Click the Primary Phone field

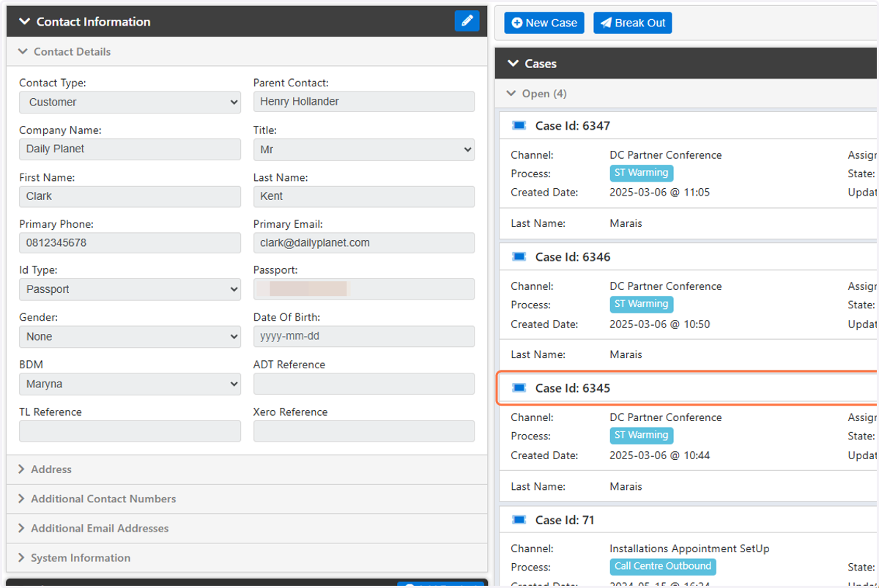(x=130, y=243)
